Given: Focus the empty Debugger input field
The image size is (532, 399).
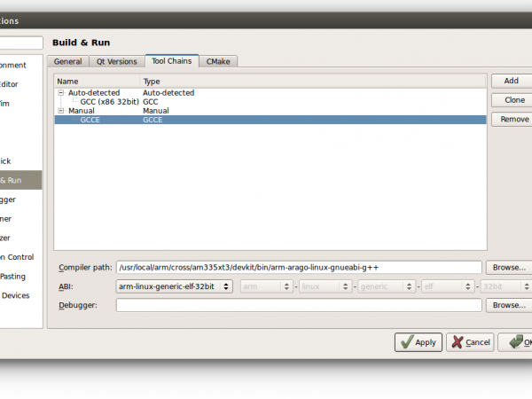Looking at the screenshot, I should [x=299, y=305].
